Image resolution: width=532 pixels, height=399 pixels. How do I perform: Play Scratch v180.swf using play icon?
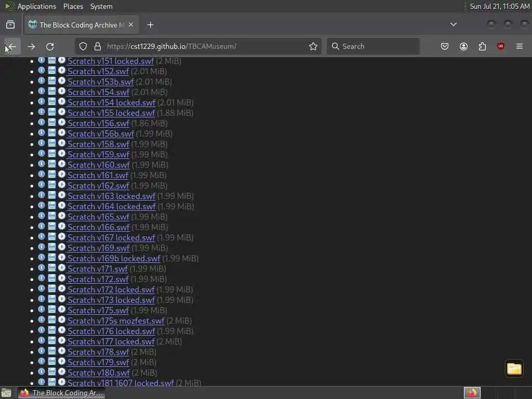tap(62, 372)
